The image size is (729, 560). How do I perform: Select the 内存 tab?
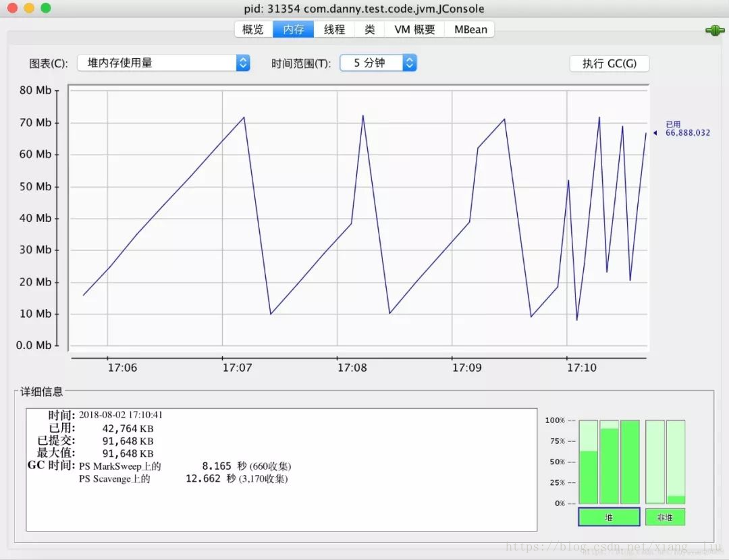coord(294,29)
